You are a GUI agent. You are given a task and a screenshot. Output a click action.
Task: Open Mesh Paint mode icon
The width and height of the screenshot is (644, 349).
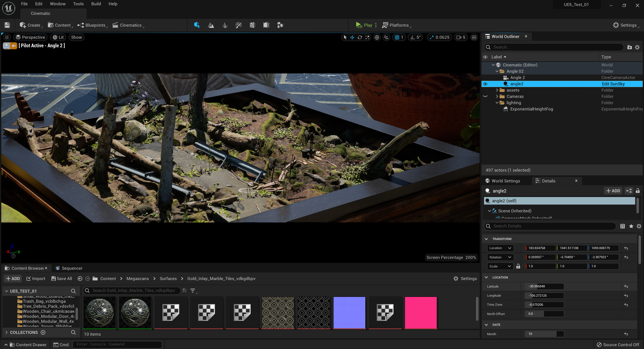click(238, 25)
